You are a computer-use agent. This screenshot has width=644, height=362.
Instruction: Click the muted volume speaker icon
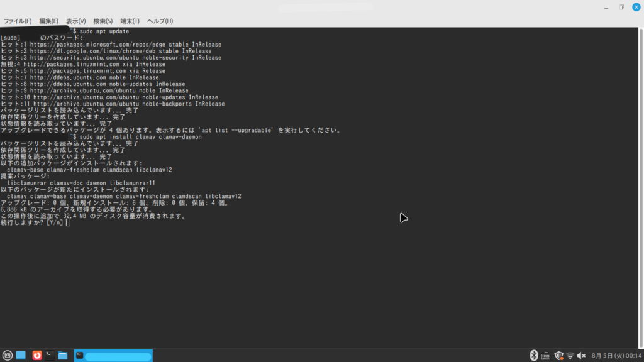point(582,356)
